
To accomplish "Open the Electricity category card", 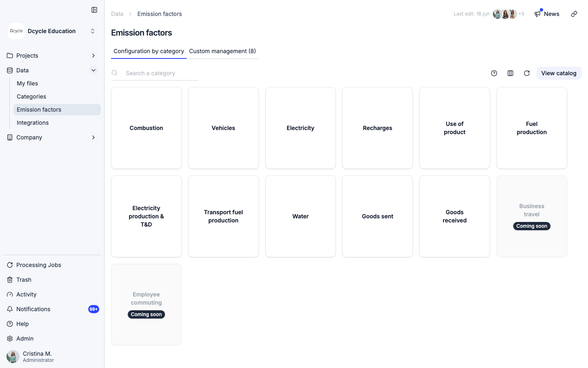I will click(x=301, y=128).
